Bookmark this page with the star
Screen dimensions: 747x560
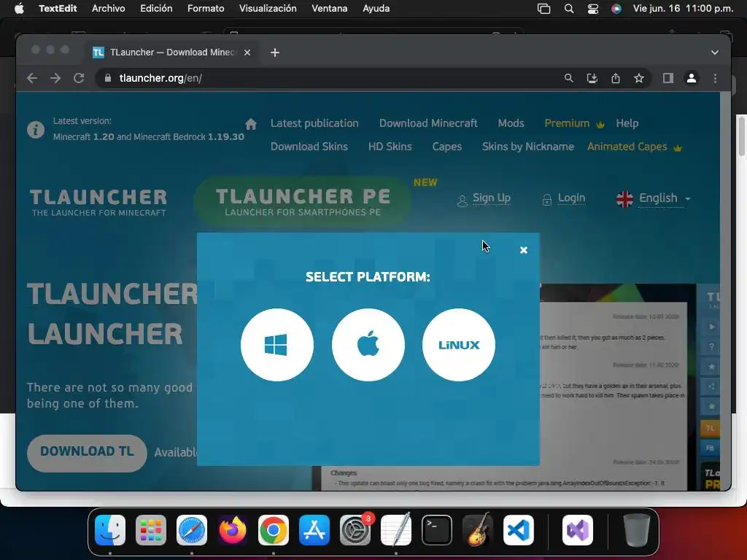(x=639, y=78)
